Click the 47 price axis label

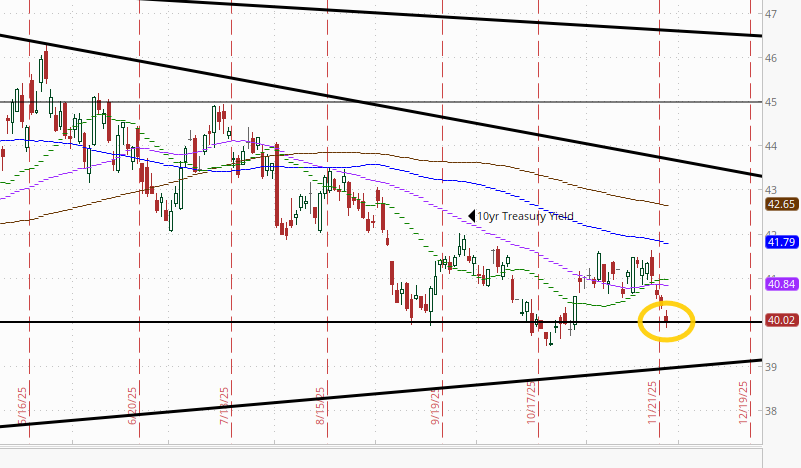pyautogui.click(x=771, y=14)
